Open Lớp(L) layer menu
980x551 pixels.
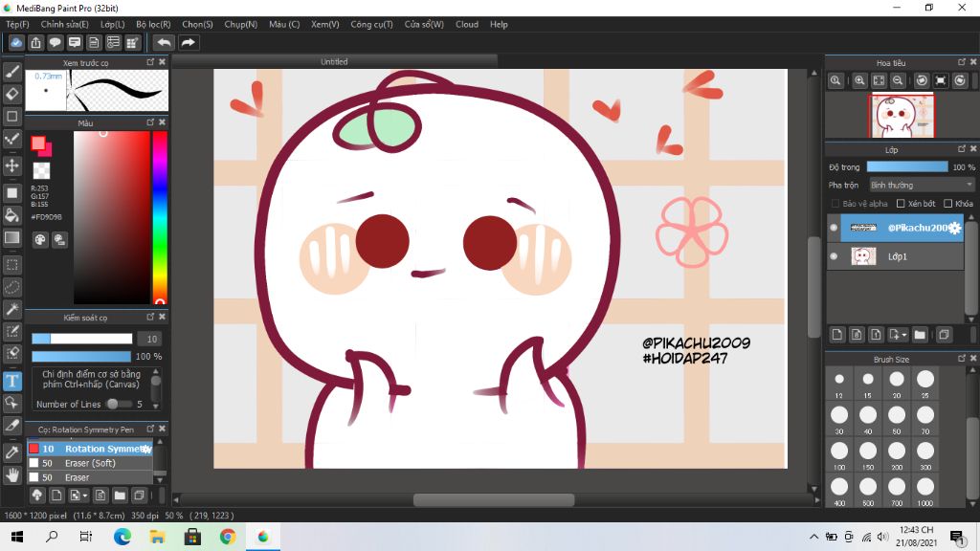pyautogui.click(x=113, y=24)
